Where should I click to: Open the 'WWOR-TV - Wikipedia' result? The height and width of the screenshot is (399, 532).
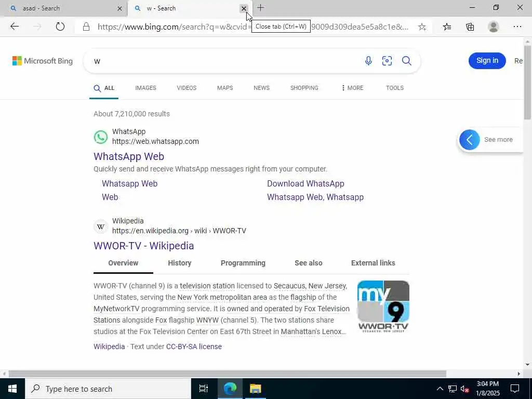pos(144,246)
